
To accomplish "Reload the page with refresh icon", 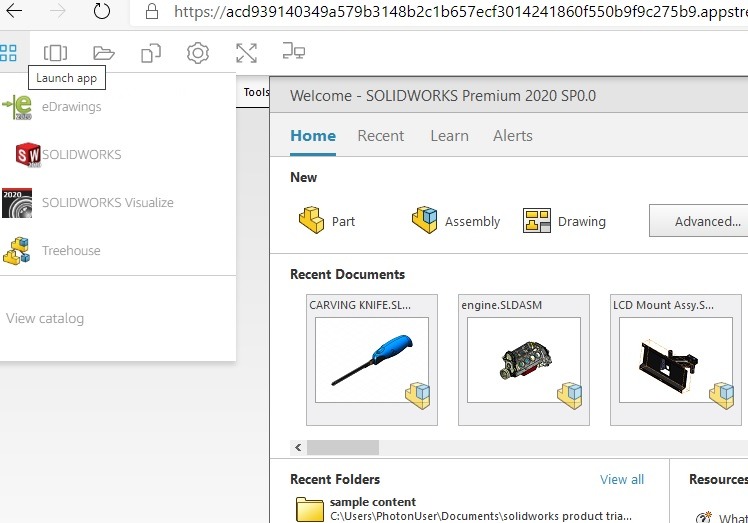I will pyautogui.click(x=102, y=10).
